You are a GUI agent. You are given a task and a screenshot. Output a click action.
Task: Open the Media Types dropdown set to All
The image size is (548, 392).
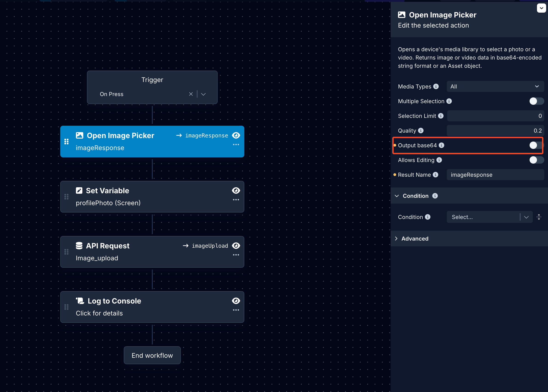pos(495,86)
